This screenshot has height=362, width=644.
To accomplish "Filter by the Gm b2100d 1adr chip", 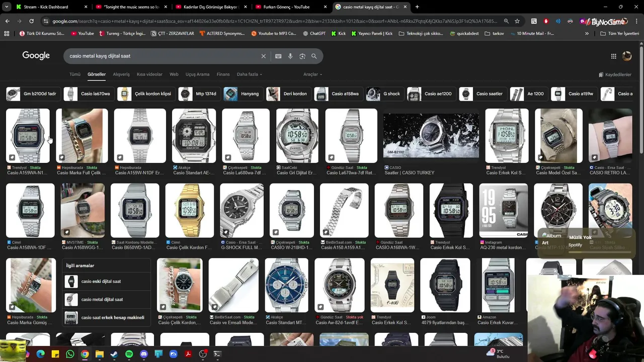I will [x=33, y=94].
